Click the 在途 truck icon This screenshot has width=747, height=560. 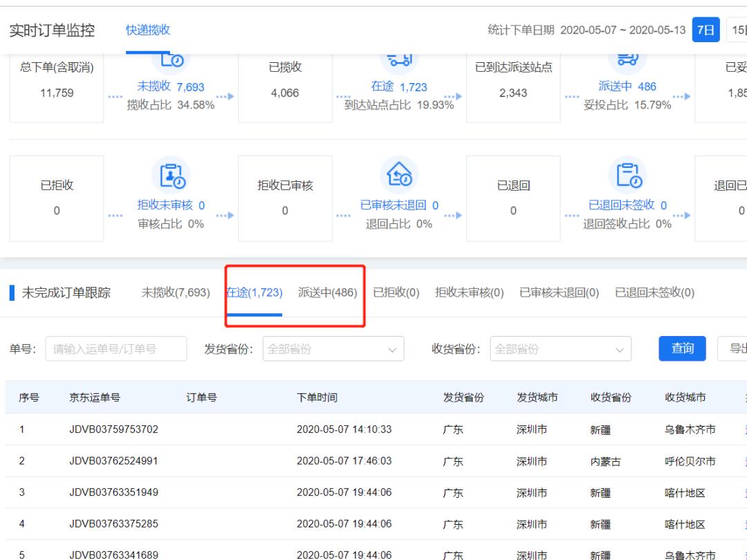tap(400, 60)
